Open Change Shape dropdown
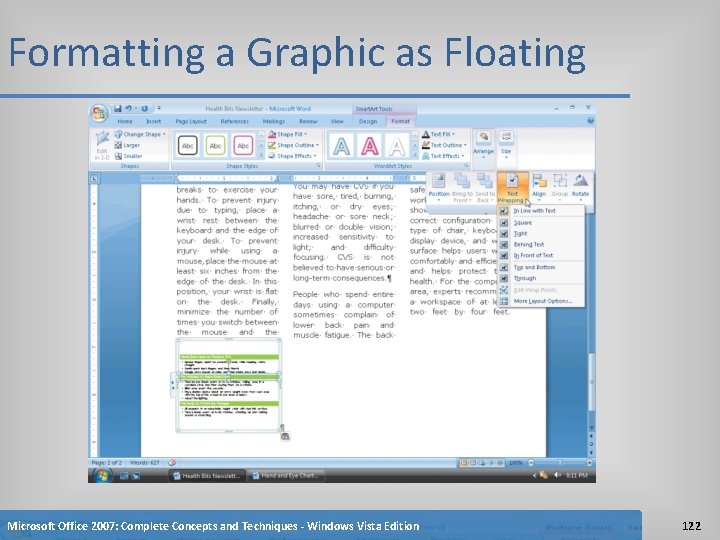The image size is (720, 540). tap(140, 134)
